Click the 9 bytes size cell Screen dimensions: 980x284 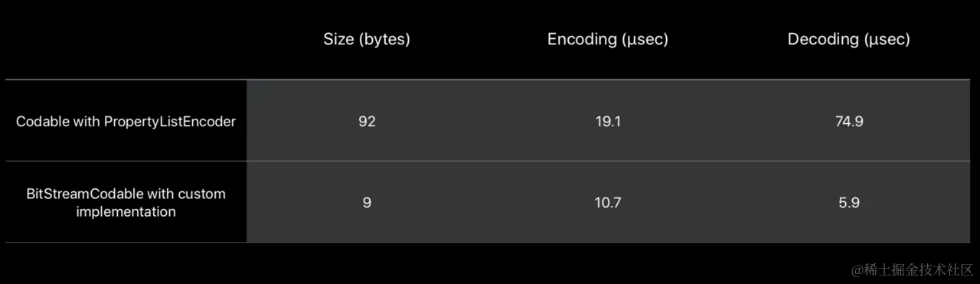[x=367, y=203]
